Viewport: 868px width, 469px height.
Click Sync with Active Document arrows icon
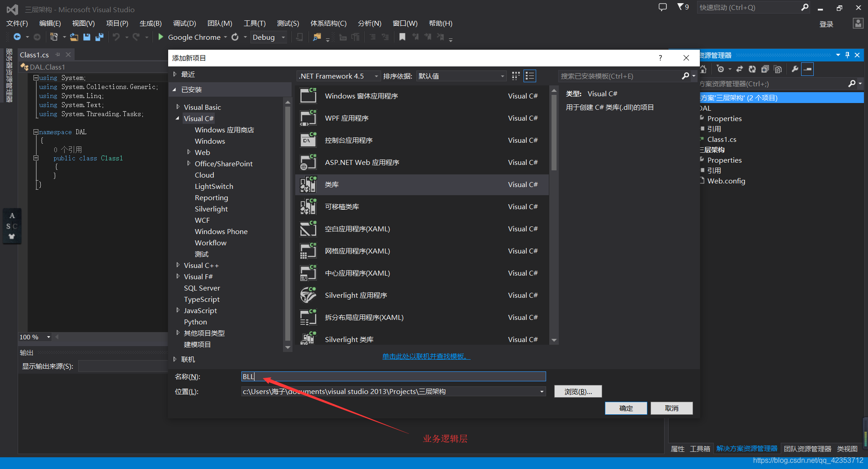point(740,69)
